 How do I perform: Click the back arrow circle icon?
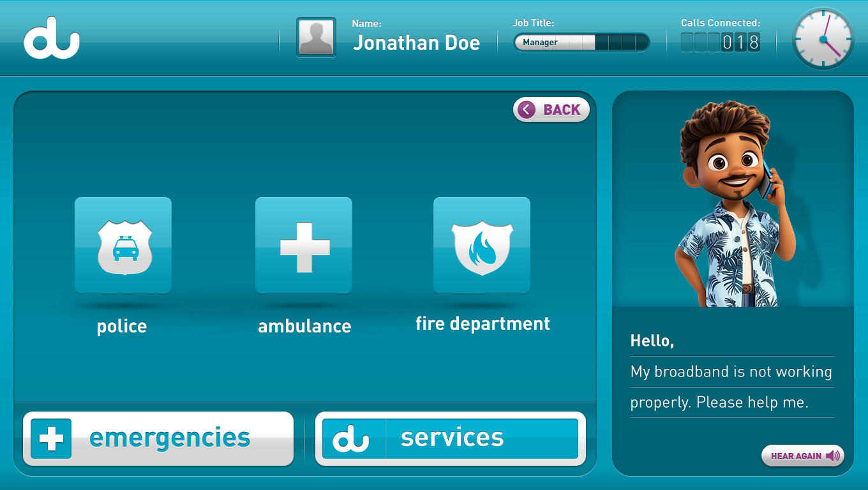[527, 110]
